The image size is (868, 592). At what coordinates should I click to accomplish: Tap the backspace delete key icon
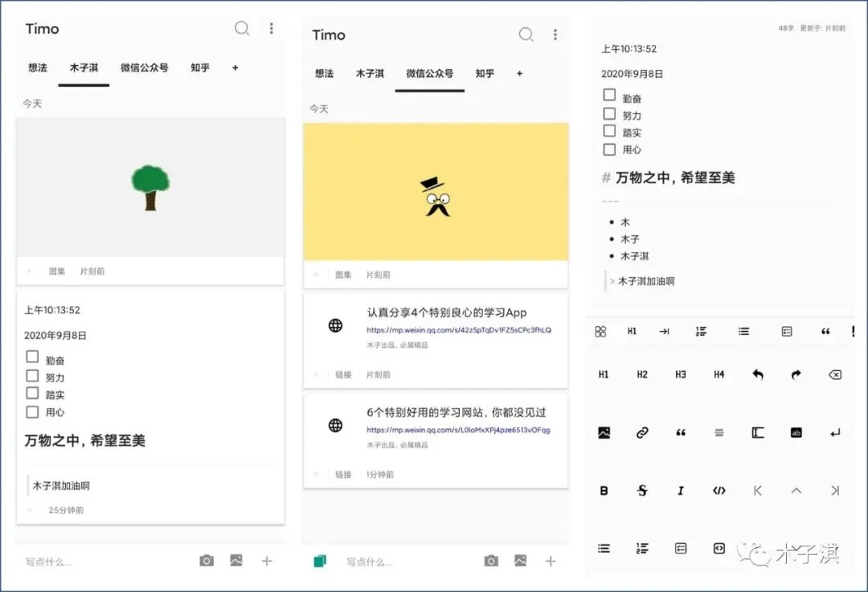(835, 374)
